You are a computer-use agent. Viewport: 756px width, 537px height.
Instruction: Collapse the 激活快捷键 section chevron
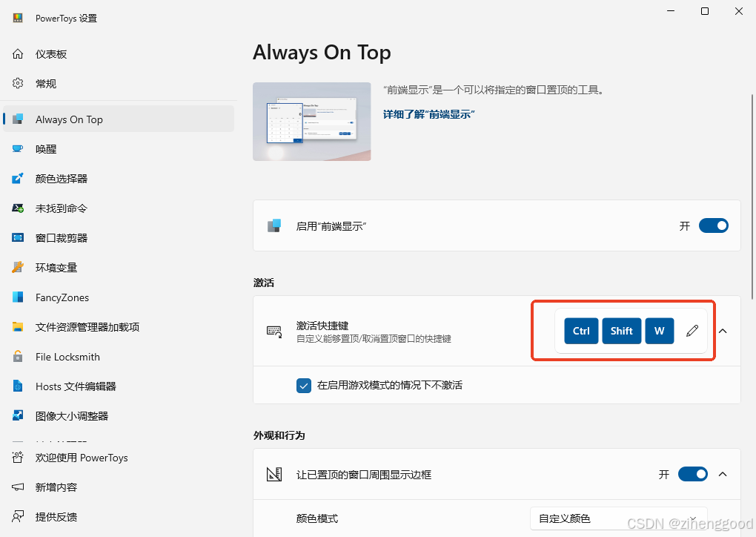point(723,331)
